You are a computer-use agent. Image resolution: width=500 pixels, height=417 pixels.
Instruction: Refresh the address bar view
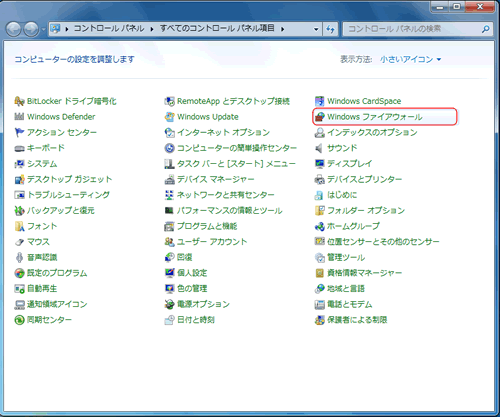[330, 29]
